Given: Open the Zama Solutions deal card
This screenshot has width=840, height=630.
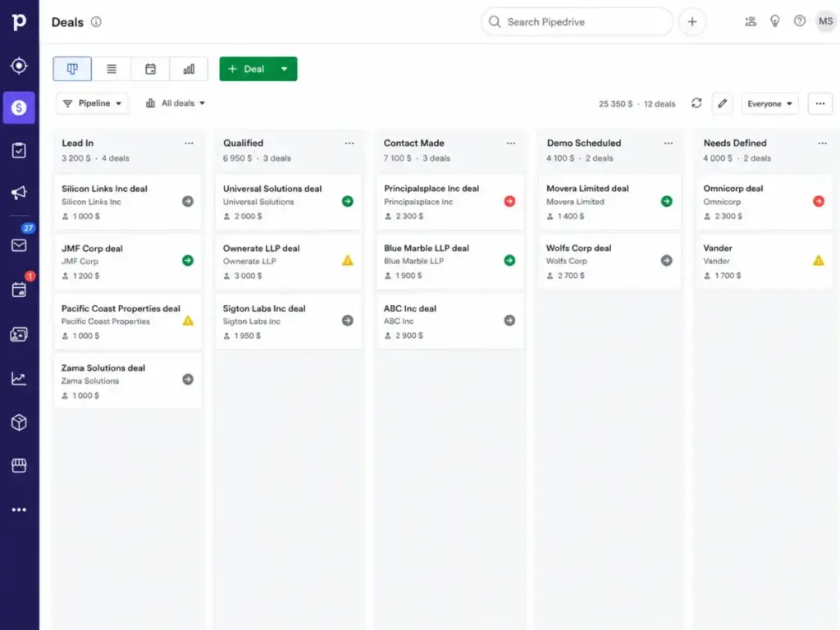Looking at the screenshot, I should [127, 381].
